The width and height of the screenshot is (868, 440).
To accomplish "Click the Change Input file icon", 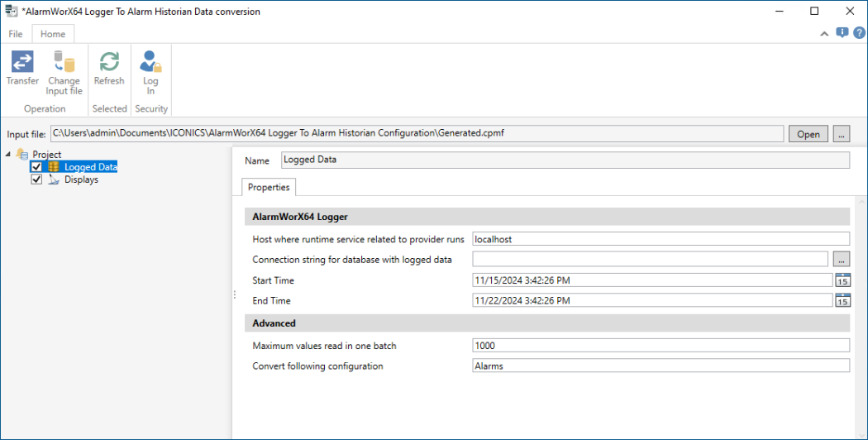I will pos(64,63).
